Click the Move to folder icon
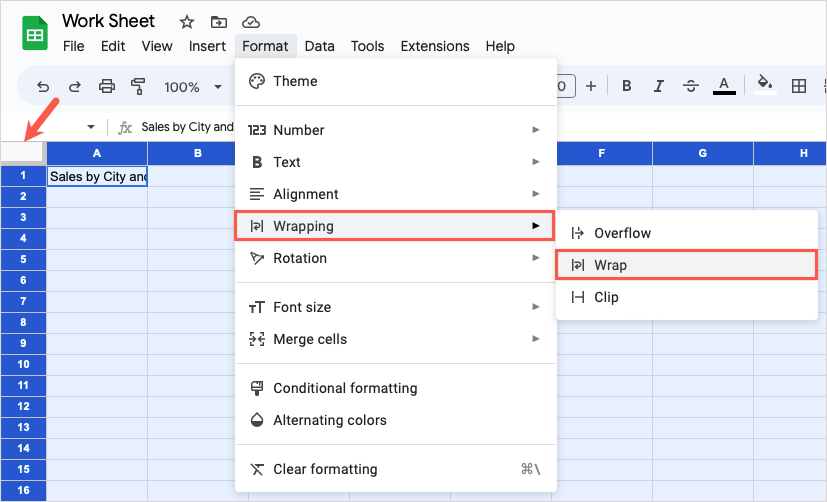Image resolution: width=827 pixels, height=502 pixels. pos(219,21)
